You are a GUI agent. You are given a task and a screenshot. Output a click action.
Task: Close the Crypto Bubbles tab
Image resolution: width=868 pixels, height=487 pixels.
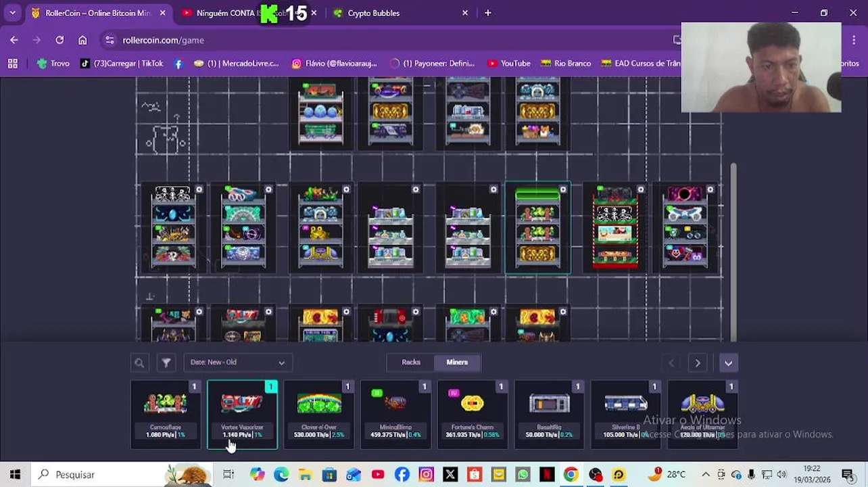point(465,13)
